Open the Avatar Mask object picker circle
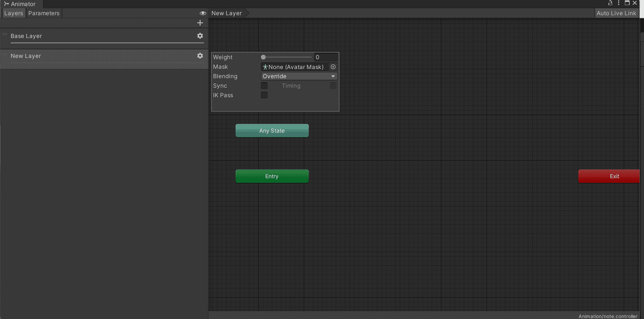 click(332, 66)
